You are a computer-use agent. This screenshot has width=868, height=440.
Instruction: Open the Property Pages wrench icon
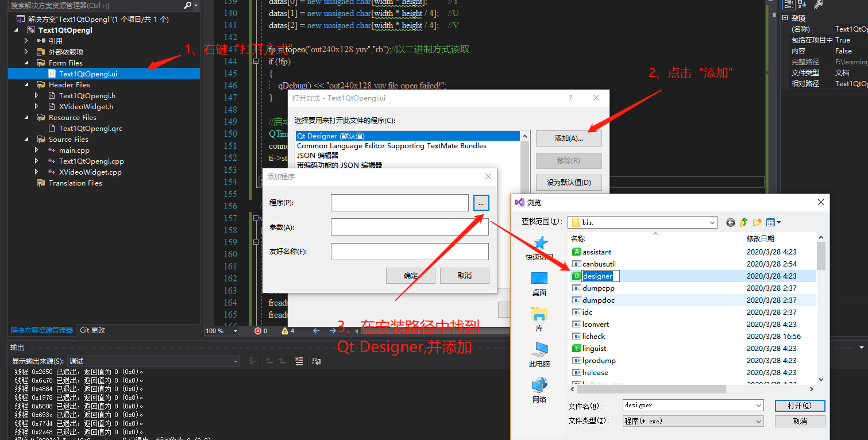coord(819,5)
